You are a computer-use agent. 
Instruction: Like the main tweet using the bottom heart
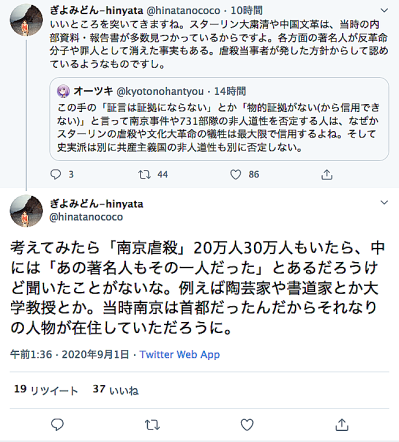(247, 425)
